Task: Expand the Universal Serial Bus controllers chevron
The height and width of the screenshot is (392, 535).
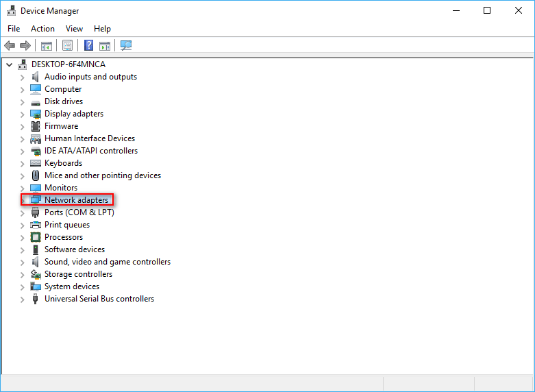Action: coord(23,299)
